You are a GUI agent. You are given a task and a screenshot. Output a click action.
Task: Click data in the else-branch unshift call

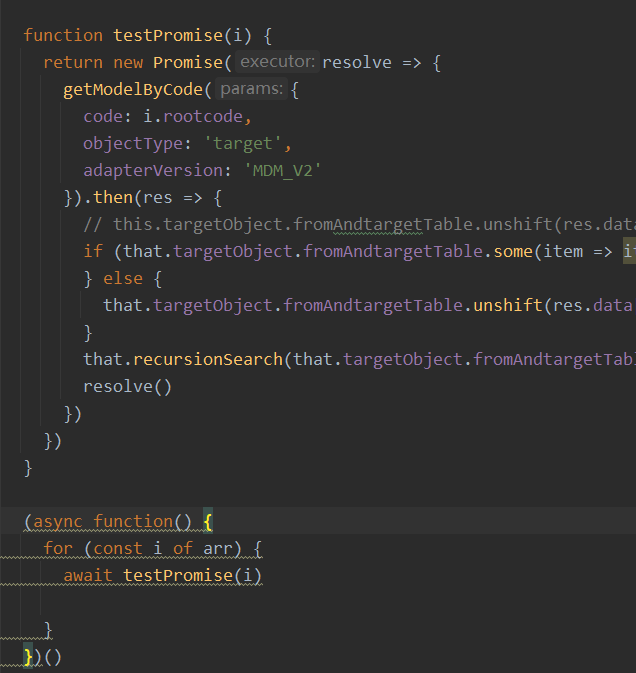coord(613,306)
